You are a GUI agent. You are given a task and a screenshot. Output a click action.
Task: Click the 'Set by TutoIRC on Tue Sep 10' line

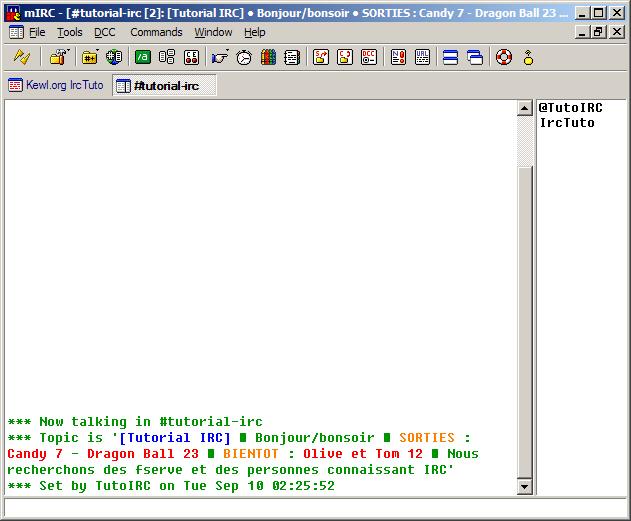(171, 486)
